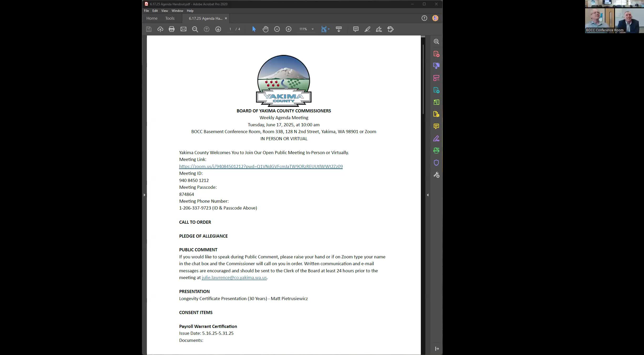Open Protect shield tool in sidebar
Image resolution: width=644 pixels, height=355 pixels.
(x=436, y=163)
